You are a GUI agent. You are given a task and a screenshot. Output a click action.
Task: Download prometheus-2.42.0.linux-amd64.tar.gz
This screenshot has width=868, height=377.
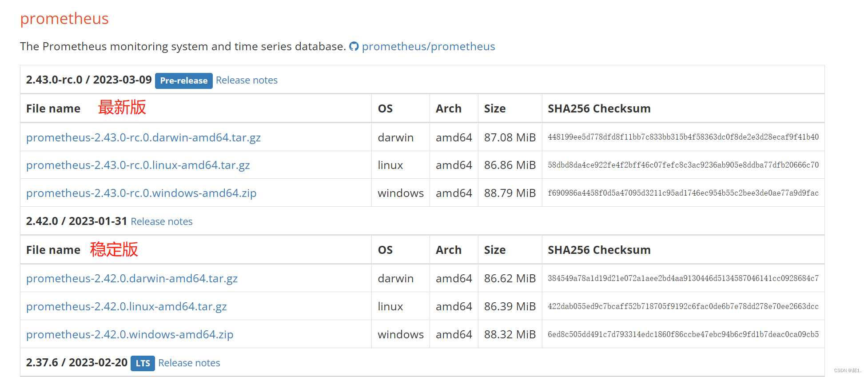coord(126,306)
